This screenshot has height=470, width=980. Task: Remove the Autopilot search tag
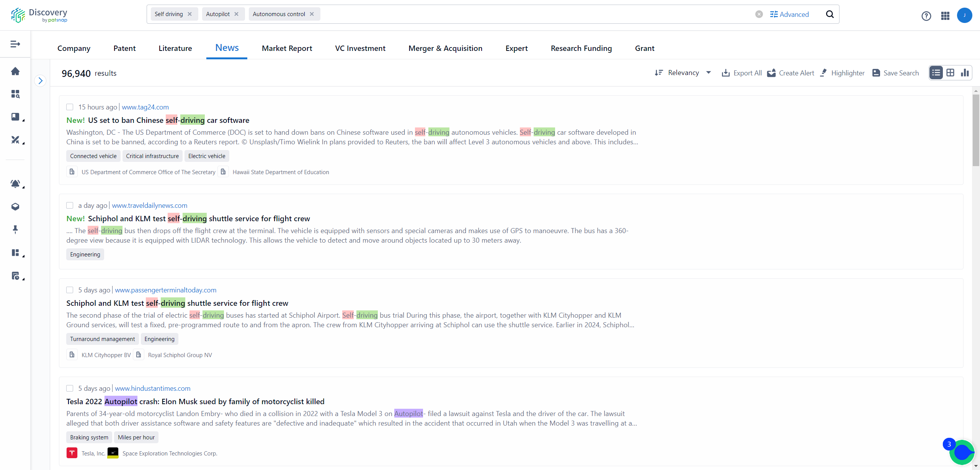point(237,14)
